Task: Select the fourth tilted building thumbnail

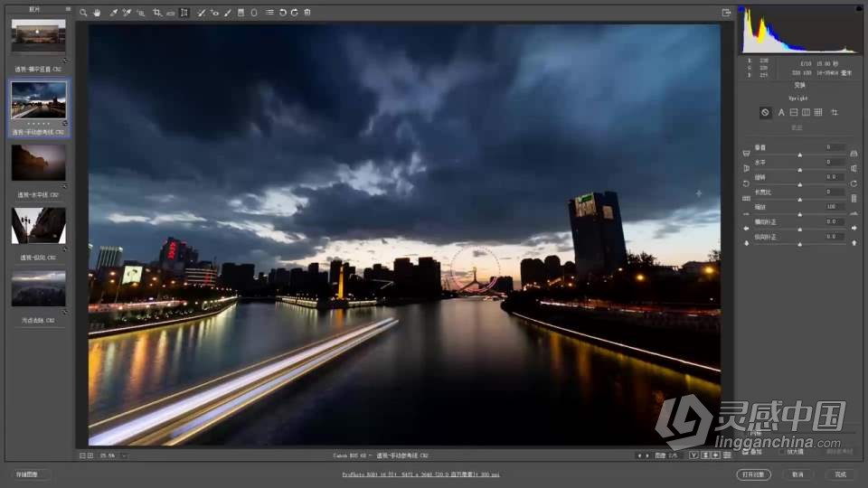Action: 38,226
